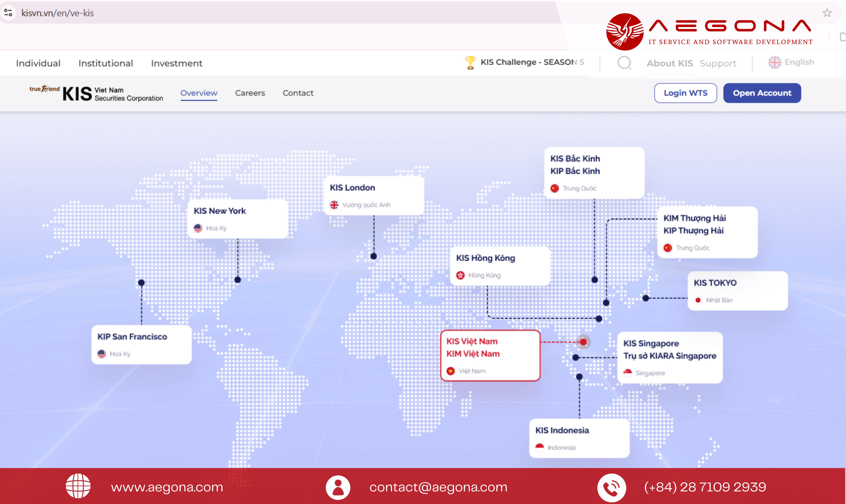Image resolution: width=846 pixels, height=504 pixels.
Task: Click the US flag in KIP San Francisco card
Action: click(x=102, y=354)
